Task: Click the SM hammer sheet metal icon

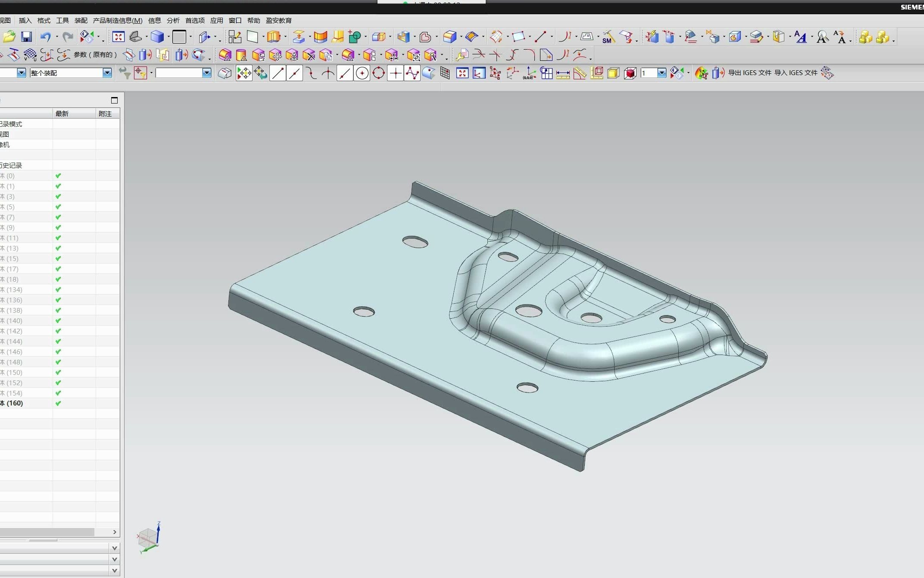Action: [x=608, y=37]
